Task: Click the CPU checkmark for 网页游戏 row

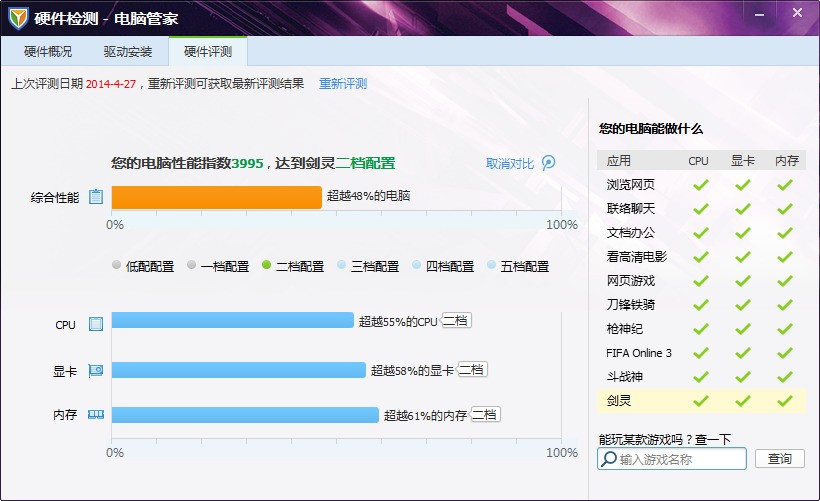Action: [701, 281]
